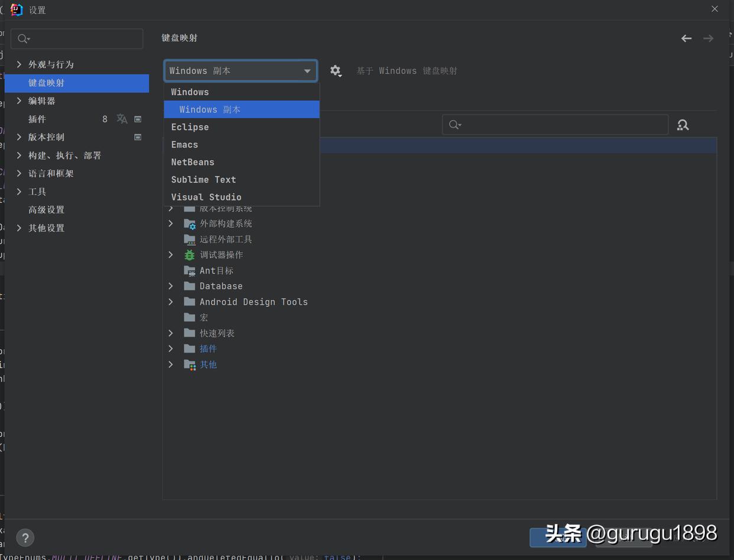Image resolution: width=734 pixels, height=560 pixels.
Task: Click the IDEA logo in the title bar
Action: tap(16, 9)
